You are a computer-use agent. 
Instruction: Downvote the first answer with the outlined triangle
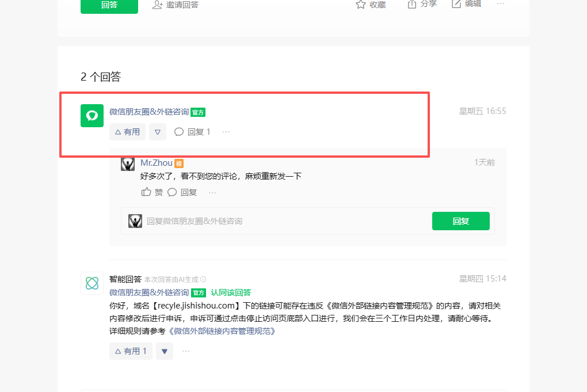[x=158, y=132]
